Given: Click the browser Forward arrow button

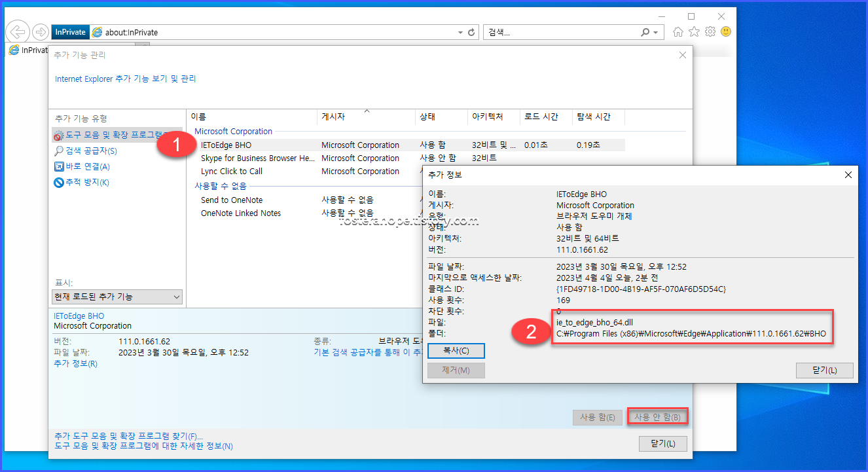Looking at the screenshot, I should pos(41,32).
